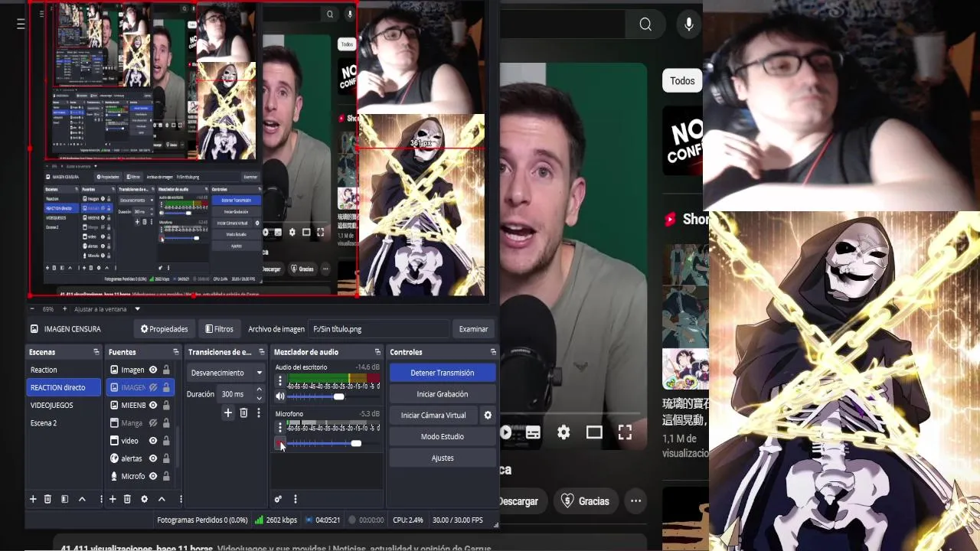Select the VIDEOJUEGOS scene
Image resolution: width=980 pixels, height=551 pixels.
click(x=64, y=405)
